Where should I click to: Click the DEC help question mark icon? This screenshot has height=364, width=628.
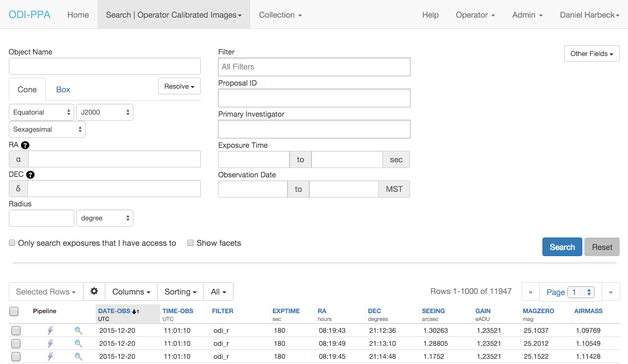(x=30, y=175)
